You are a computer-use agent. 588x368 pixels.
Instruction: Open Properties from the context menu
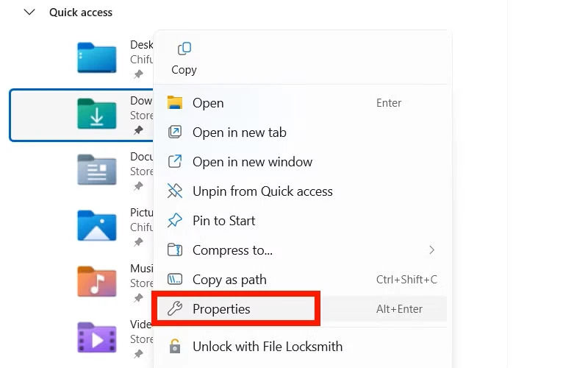click(221, 309)
